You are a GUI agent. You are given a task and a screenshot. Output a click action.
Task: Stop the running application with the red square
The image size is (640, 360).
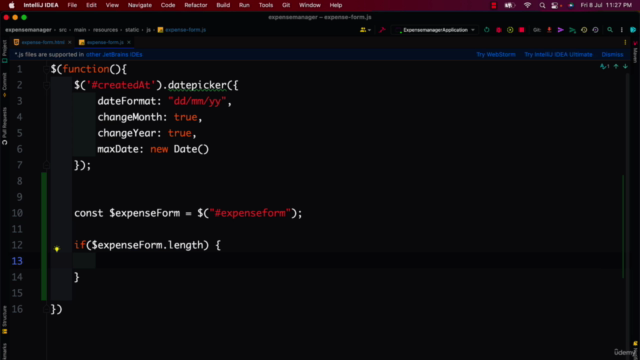coord(521,30)
